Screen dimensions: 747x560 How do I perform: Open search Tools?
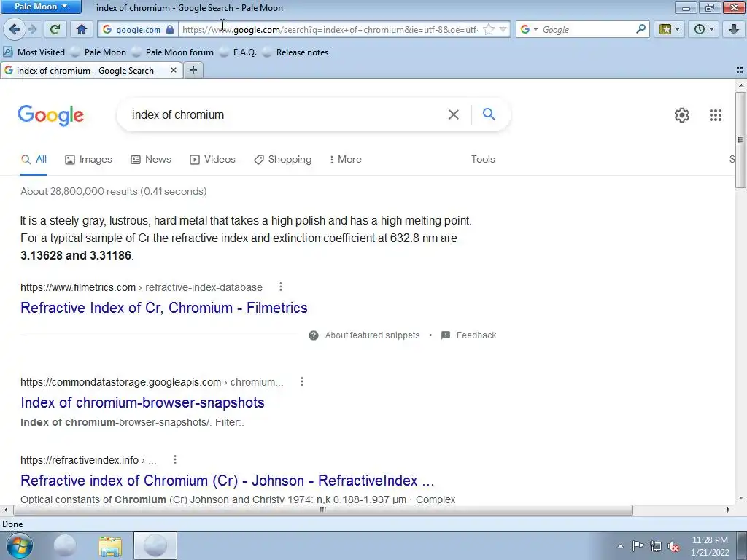[483, 159]
